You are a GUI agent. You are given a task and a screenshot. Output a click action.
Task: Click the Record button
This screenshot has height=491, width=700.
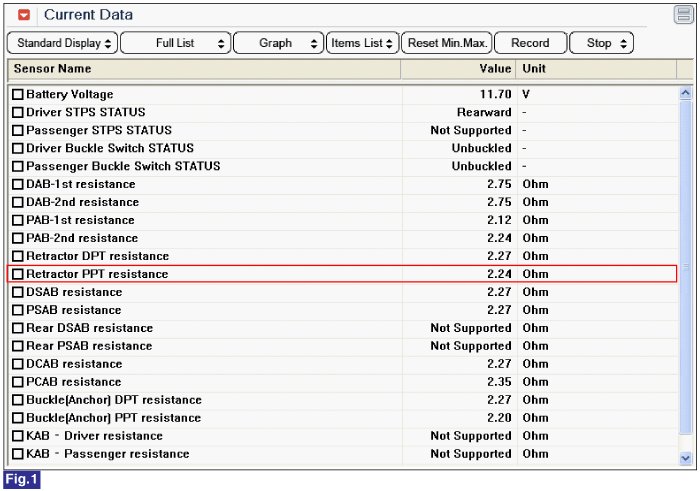coord(529,43)
